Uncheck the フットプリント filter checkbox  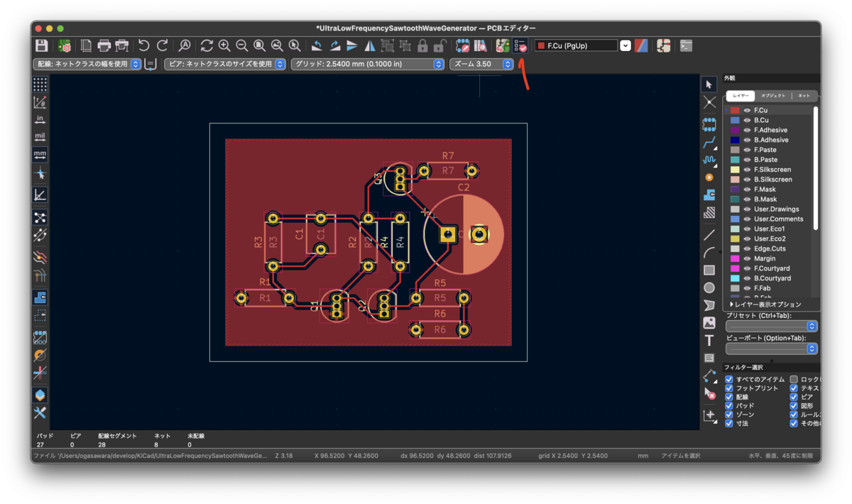pyautogui.click(x=728, y=388)
